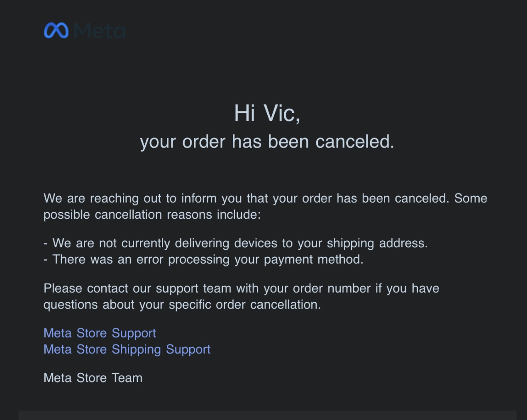The image size is (527, 420).
Task: Click the dark footer bar at bottom
Action: tap(267, 415)
